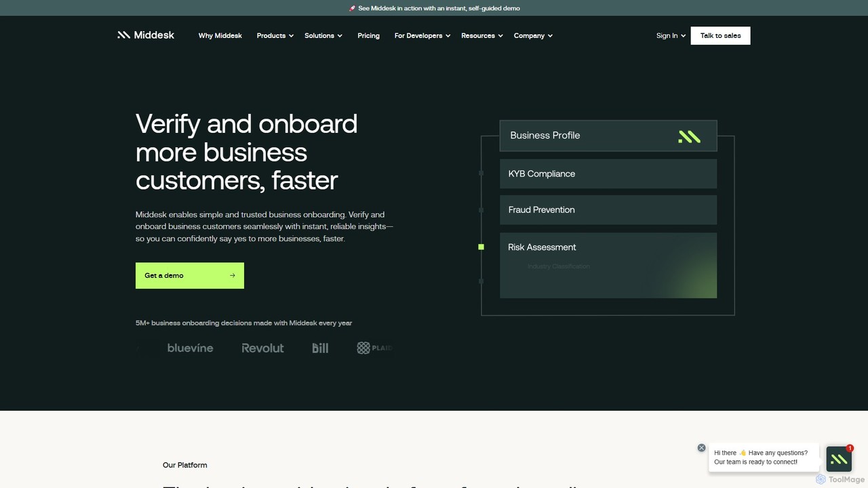
Task: Open the Sign In dropdown
Action: point(671,35)
